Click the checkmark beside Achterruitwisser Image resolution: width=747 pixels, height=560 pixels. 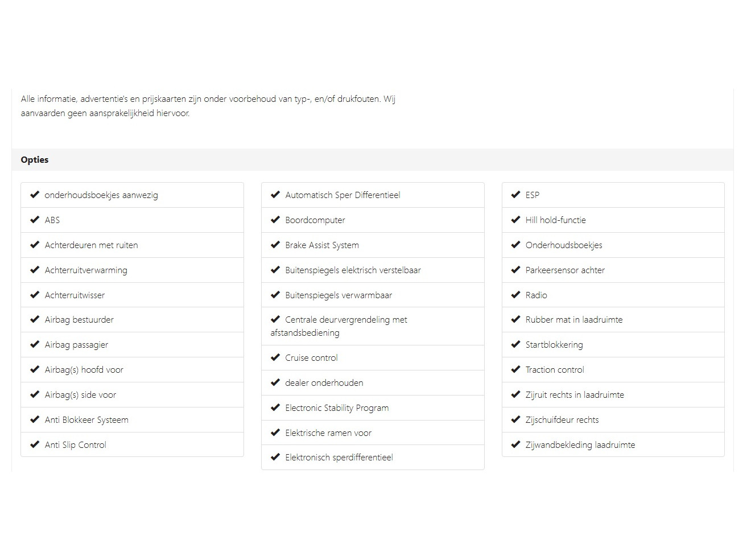[35, 295]
